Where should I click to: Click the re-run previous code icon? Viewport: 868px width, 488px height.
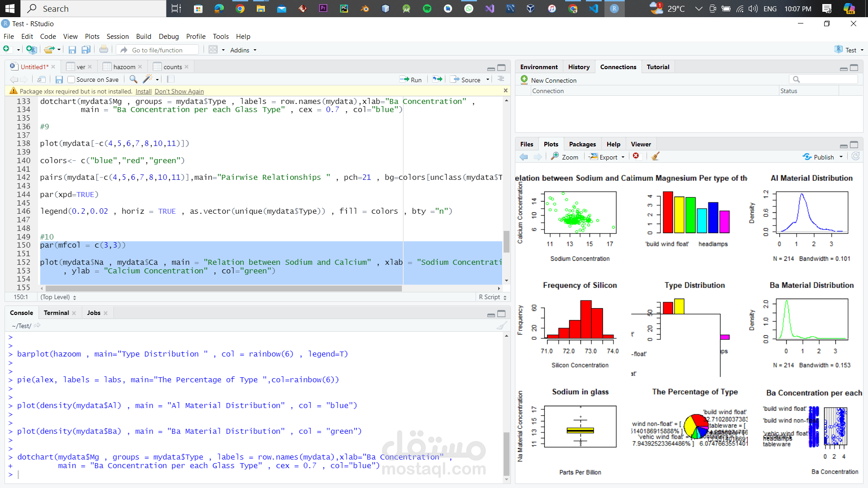(437, 80)
